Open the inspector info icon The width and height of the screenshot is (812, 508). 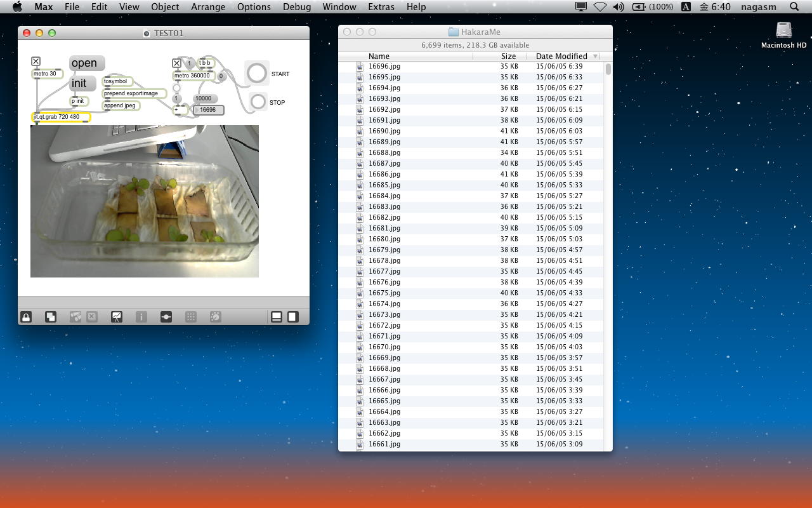[141, 317]
